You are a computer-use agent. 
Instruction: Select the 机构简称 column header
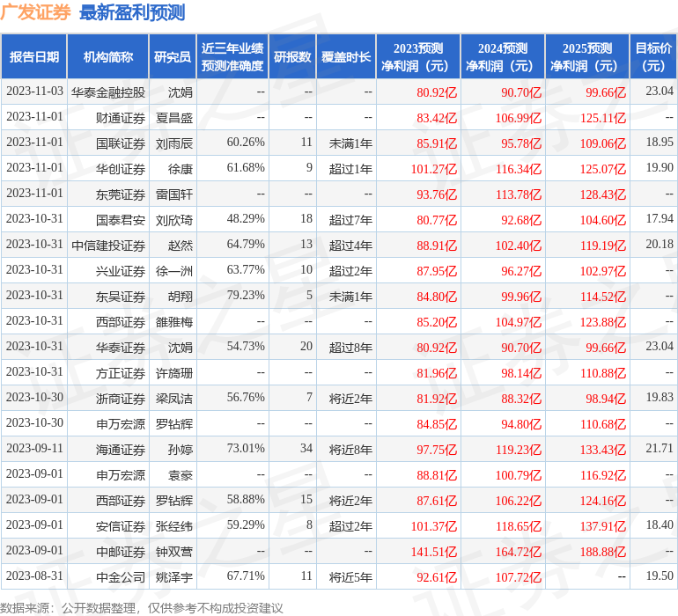(108, 56)
